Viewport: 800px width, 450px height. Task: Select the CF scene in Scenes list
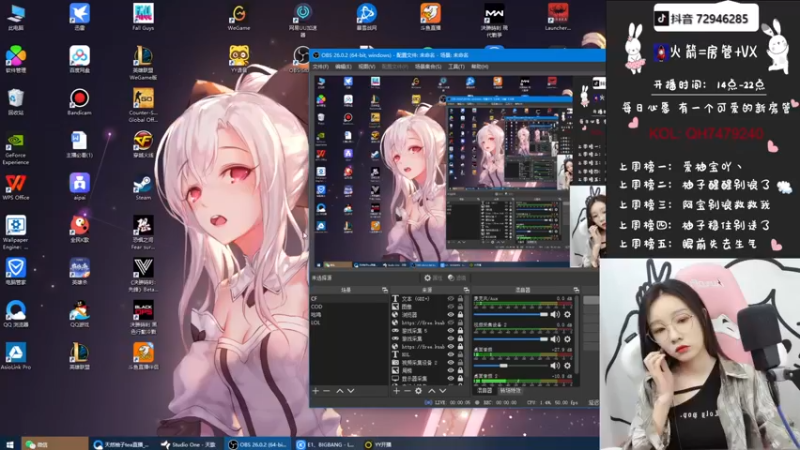(349, 299)
